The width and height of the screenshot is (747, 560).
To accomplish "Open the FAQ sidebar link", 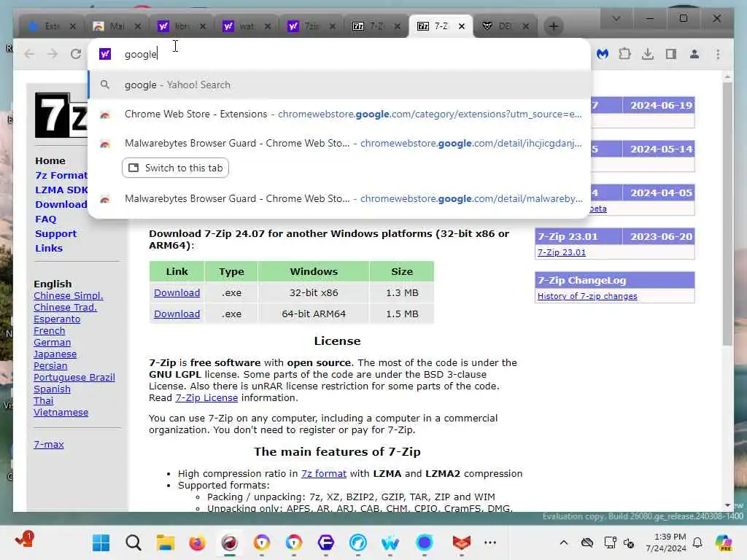I will tap(46, 219).
